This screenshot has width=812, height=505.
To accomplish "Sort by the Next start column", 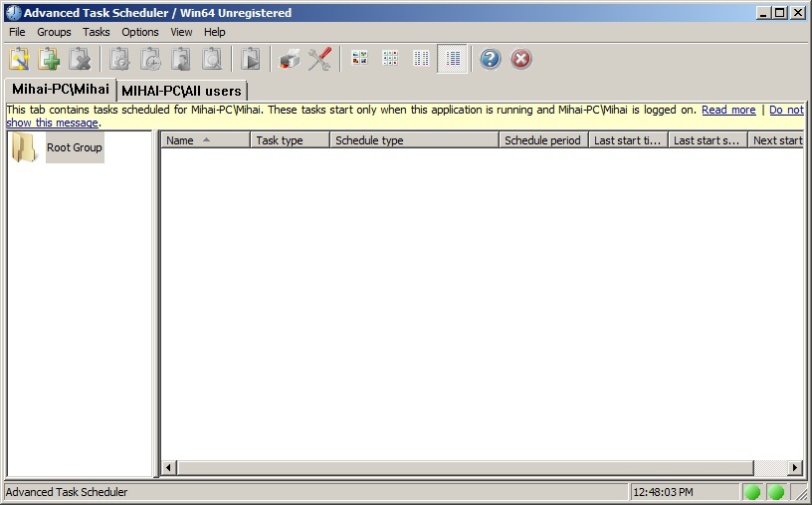I will coord(776,140).
